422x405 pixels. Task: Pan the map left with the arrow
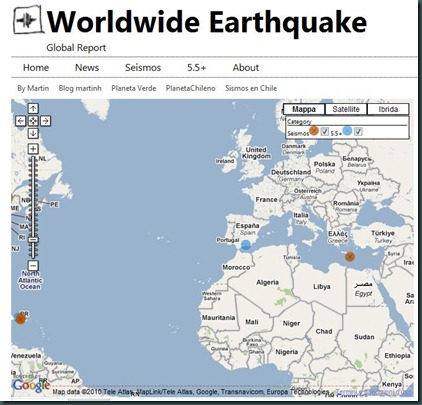click(21, 121)
